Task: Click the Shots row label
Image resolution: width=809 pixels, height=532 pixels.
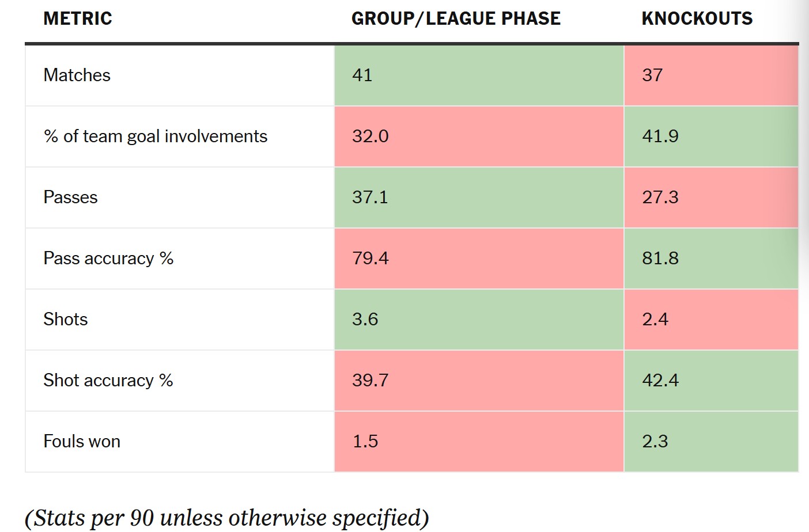Action: [66, 319]
